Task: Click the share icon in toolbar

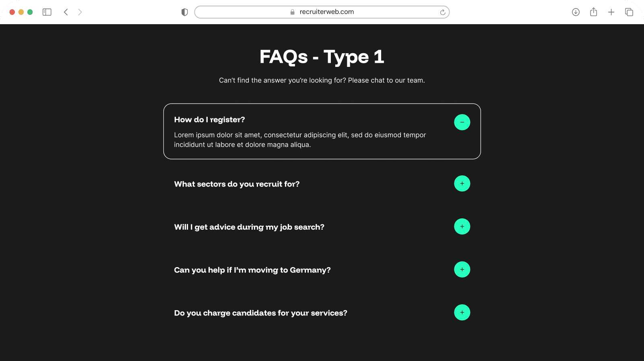Action: coord(593,12)
